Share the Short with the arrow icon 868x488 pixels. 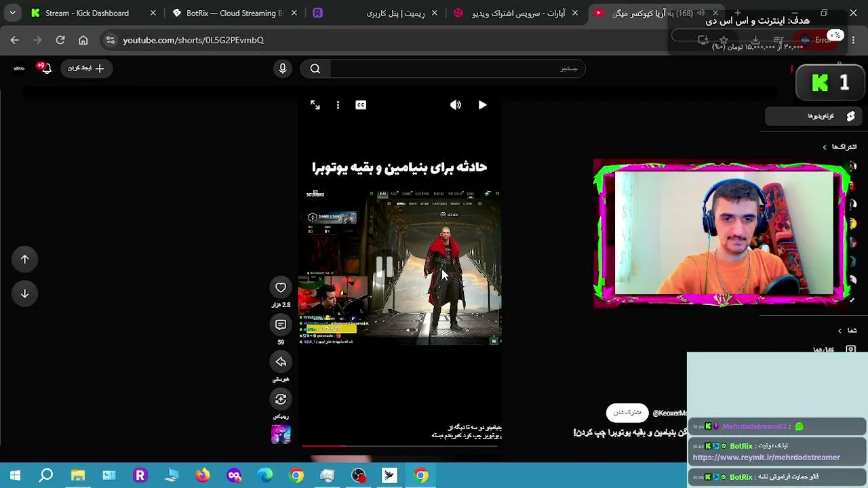click(x=281, y=362)
